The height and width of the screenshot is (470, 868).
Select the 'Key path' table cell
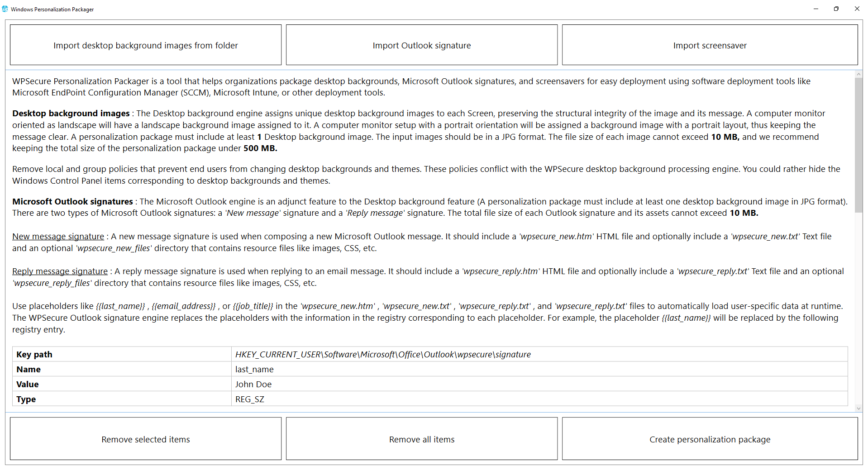tap(122, 354)
